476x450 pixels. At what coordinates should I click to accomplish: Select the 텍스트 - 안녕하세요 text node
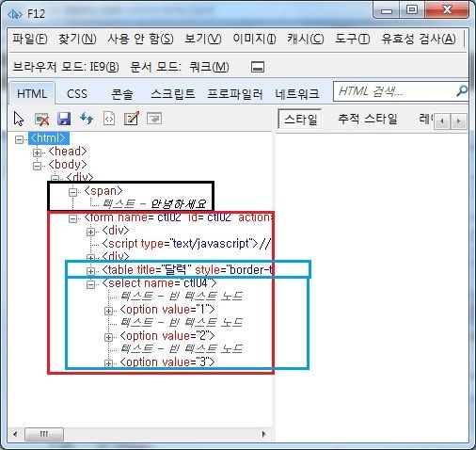point(154,204)
